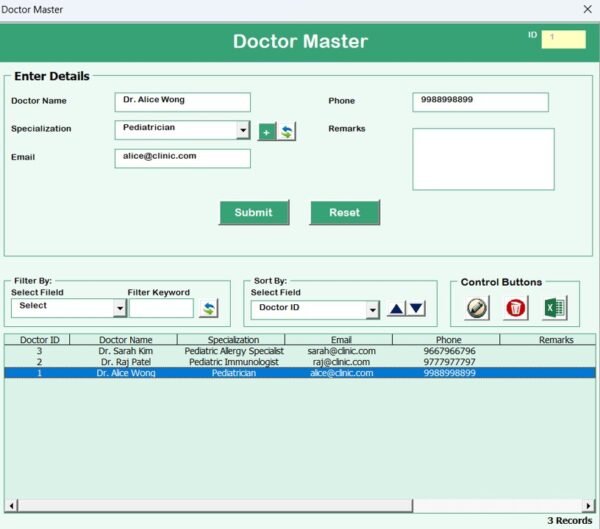Viewport: 600px width, 529px height.
Task: Sort ascending with the up triangle
Action: (396, 309)
